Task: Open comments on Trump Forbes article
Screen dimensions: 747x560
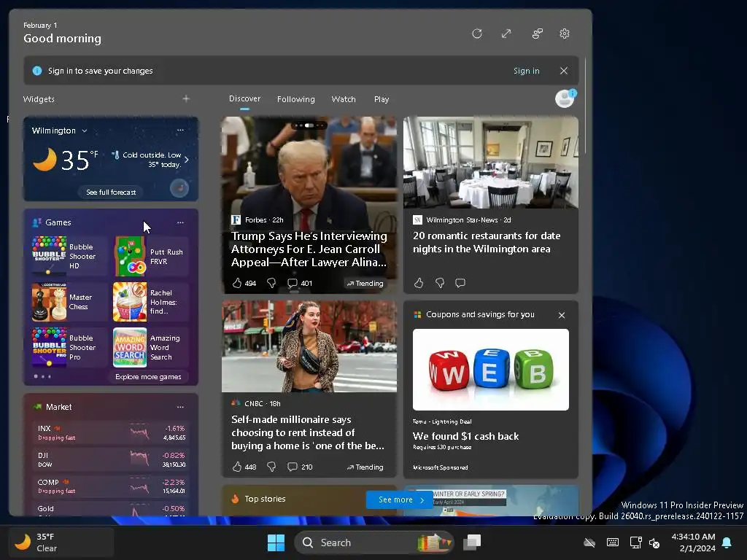Action: [x=300, y=283]
